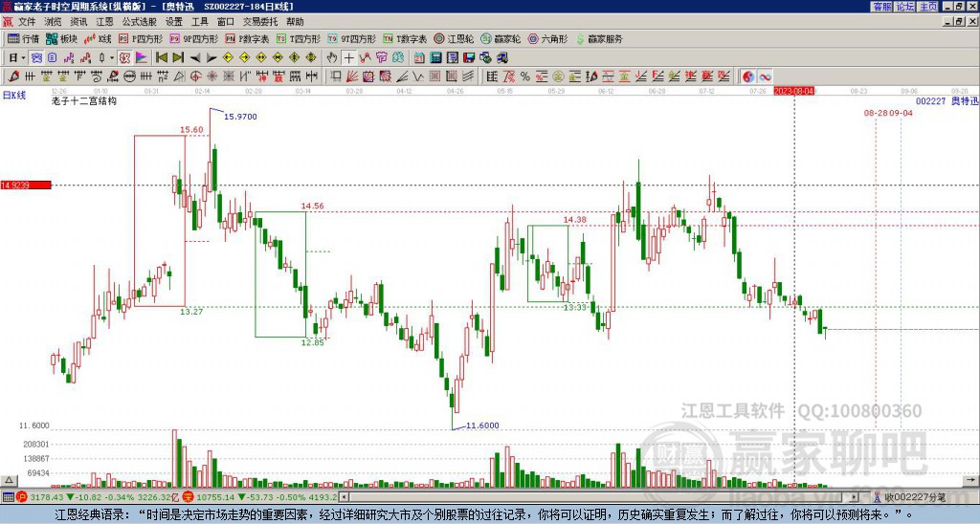
Task: Click the 收002227分笔 status entry
Action: tap(915, 498)
